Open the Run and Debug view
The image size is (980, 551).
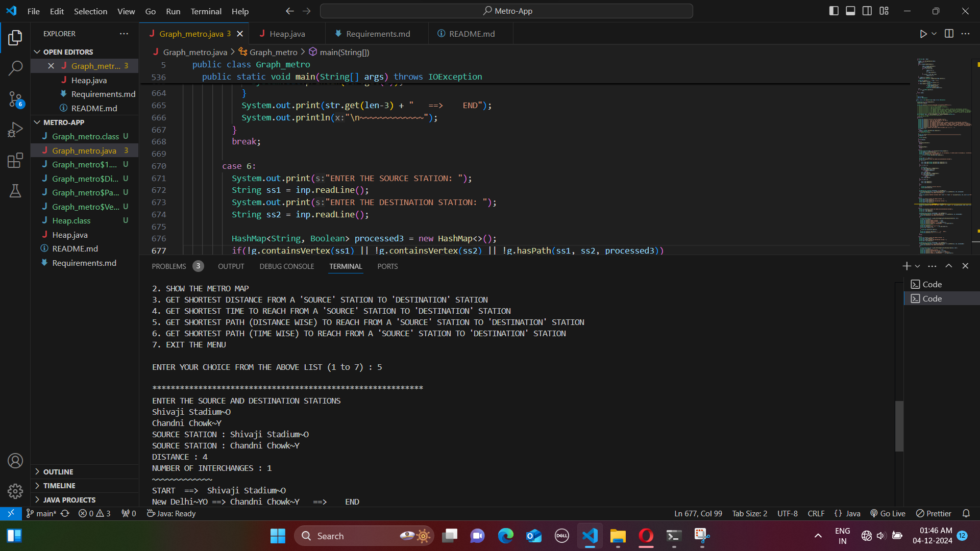pos(15,130)
